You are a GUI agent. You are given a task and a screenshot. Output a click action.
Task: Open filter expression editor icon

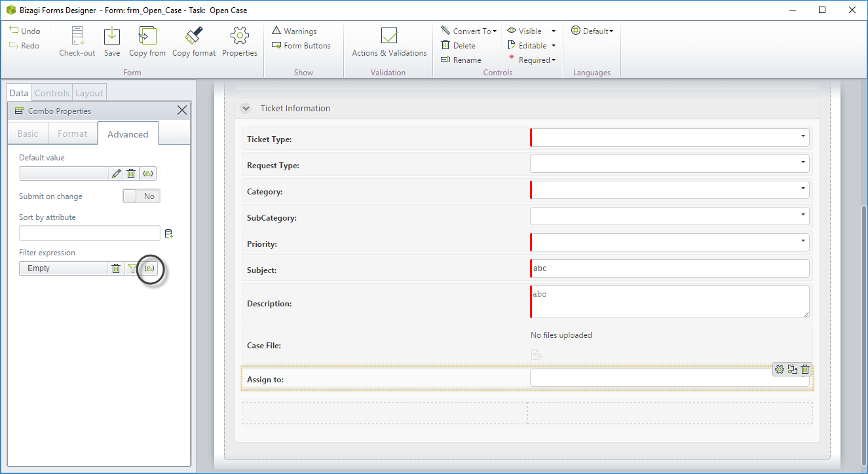tap(150, 268)
